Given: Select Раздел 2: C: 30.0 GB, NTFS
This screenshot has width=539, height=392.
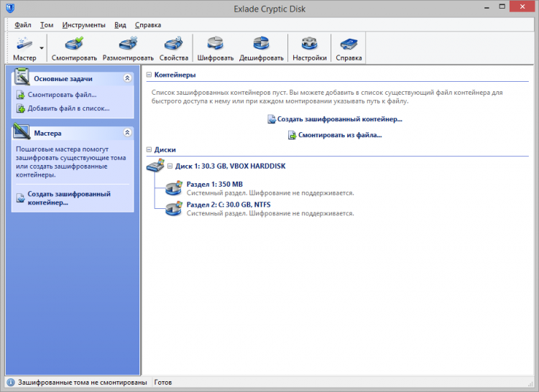Looking at the screenshot, I should (x=229, y=205).
